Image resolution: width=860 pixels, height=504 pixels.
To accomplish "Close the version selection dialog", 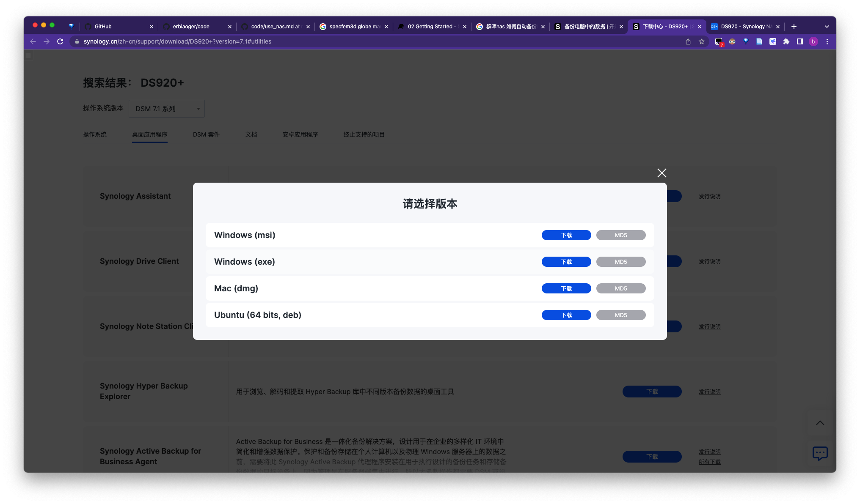I will (x=662, y=173).
